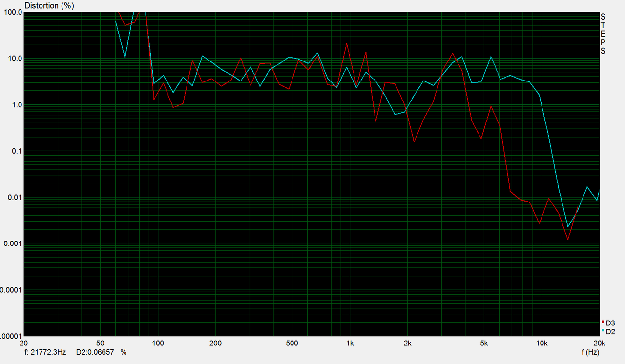The height and width of the screenshot is (364, 625).
Task: Click the 100 frequency axis label
Action: pyautogui.click(x=158, y=343)
